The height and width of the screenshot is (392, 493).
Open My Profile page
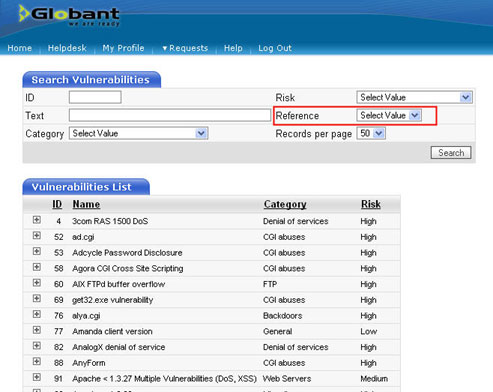point(123,48)
